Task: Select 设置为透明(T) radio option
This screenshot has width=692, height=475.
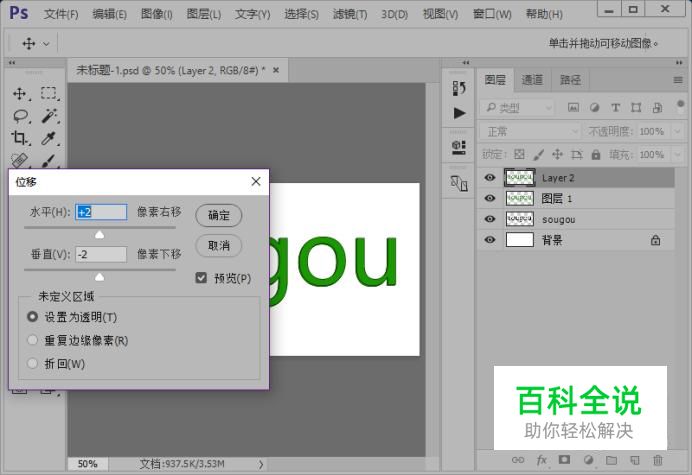Action: click(32, 317)
